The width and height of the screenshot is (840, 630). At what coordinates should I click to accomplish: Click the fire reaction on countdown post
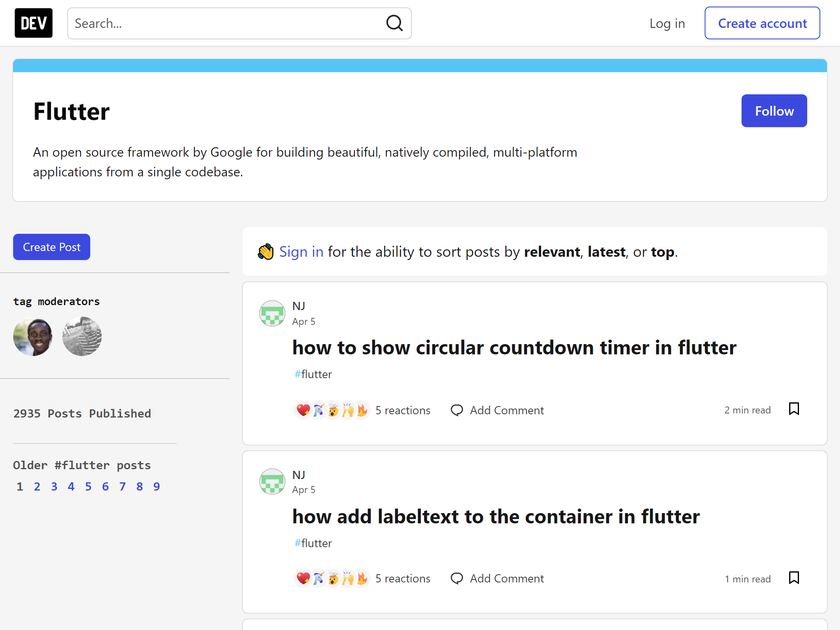[x=362, y=410]
